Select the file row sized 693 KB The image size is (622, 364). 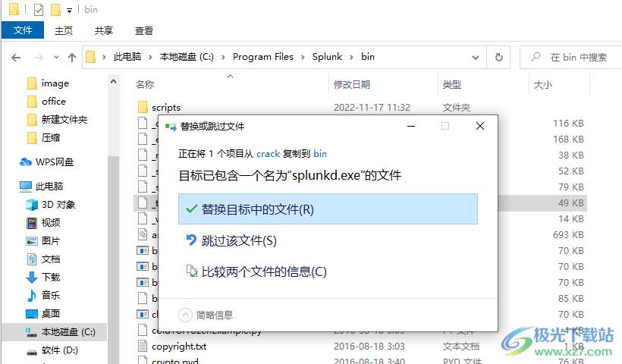coord(360,235)
